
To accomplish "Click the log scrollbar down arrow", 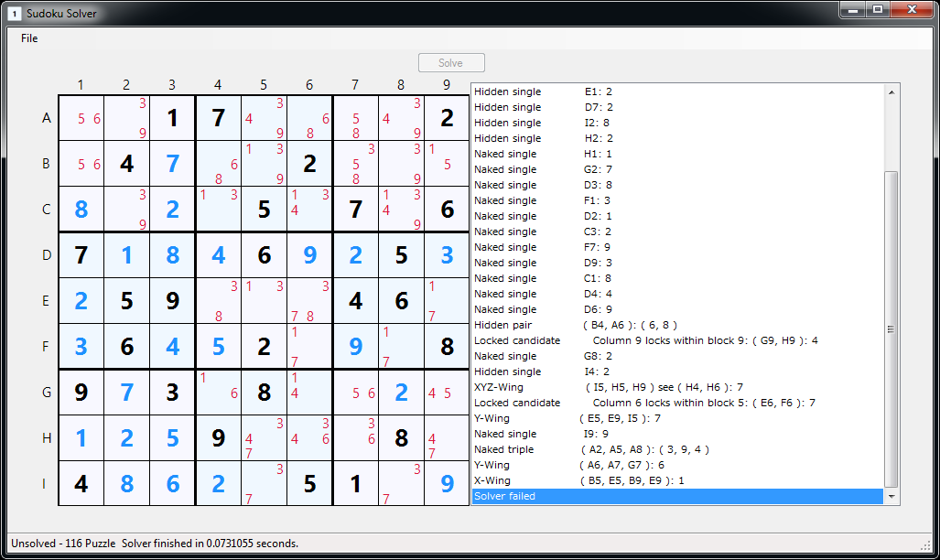I will pos(891,497).
